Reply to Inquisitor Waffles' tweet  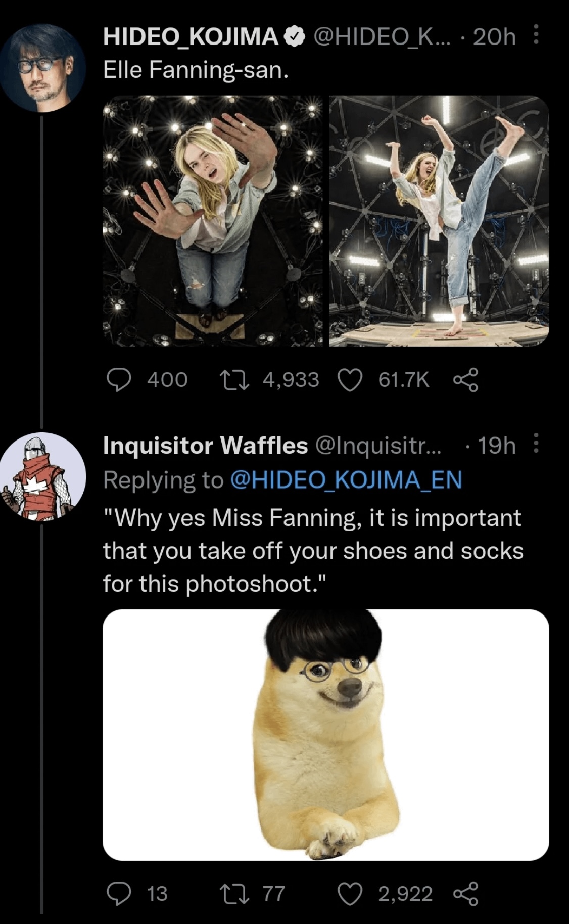(x=119, y=894)
